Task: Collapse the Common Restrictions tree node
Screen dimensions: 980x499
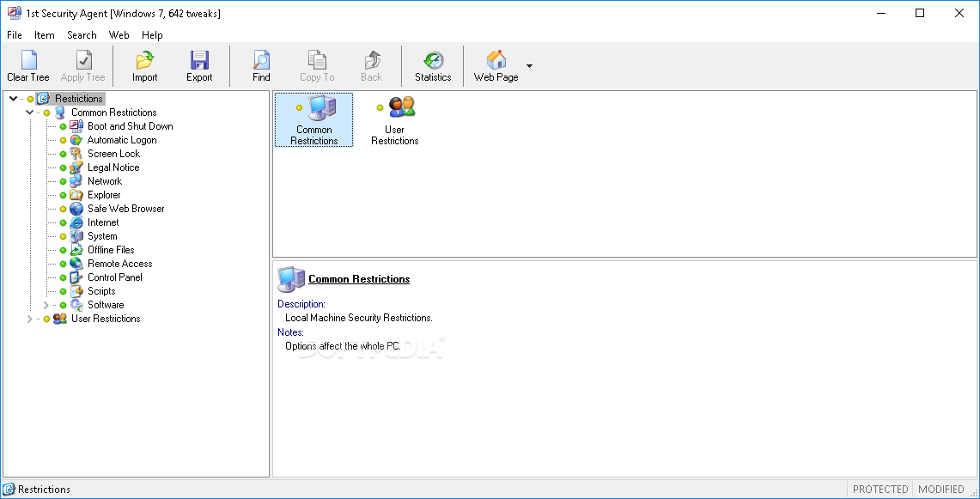Action: pyautogui.click(x=29, y=113)
